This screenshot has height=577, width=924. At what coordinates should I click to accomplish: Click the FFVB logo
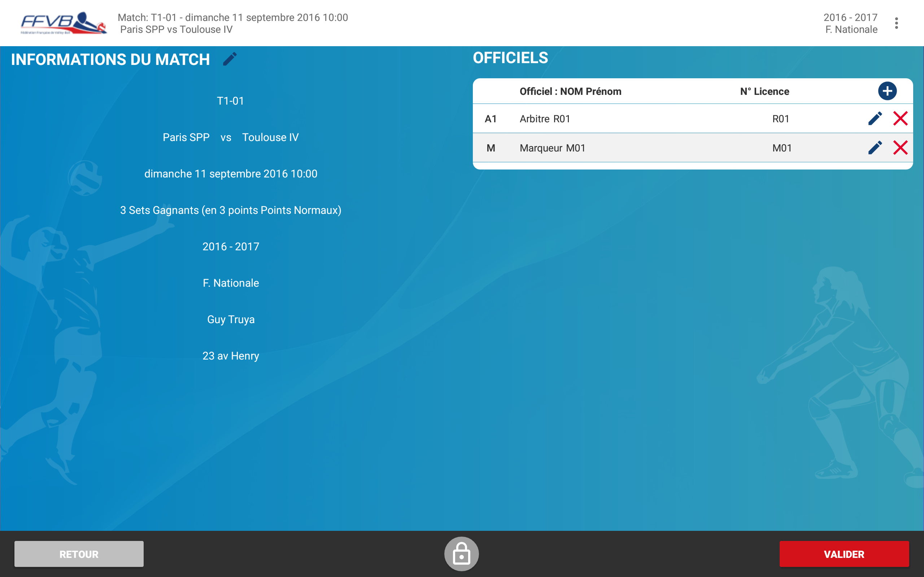tap(64, 23)
